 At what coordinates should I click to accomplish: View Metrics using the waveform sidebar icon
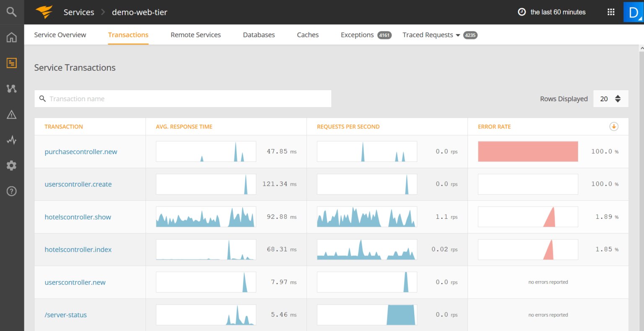11,140
